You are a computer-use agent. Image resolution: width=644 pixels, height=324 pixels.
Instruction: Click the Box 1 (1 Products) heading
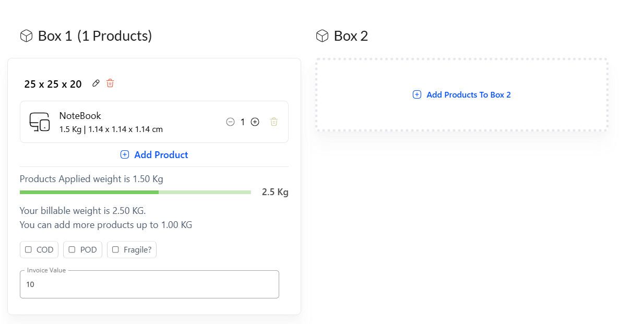click(x=95, y=36)
